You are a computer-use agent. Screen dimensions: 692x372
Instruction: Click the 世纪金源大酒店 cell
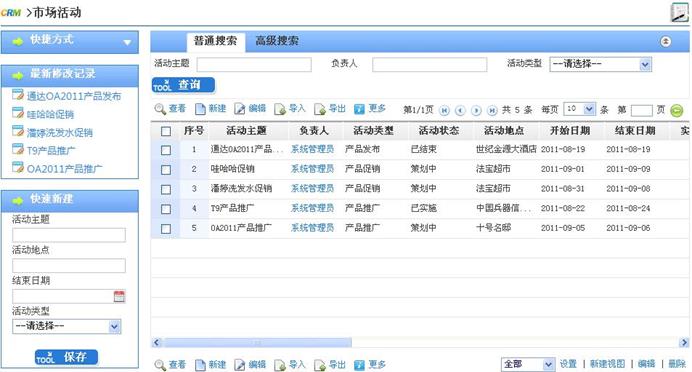506,149
